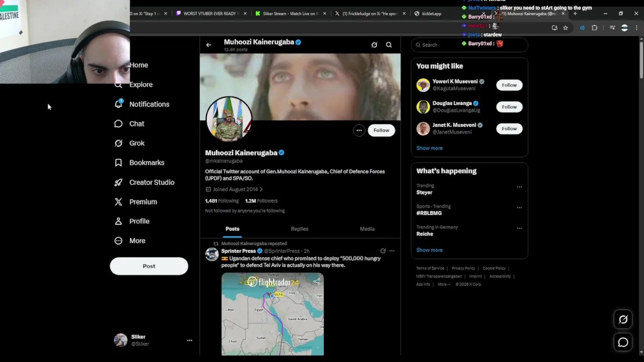Image resolution: width=644 pixels, height=362 pixels.
Task: Close the WORST VTUBER EVER browser tab
Action: click(x=245, y=14)
